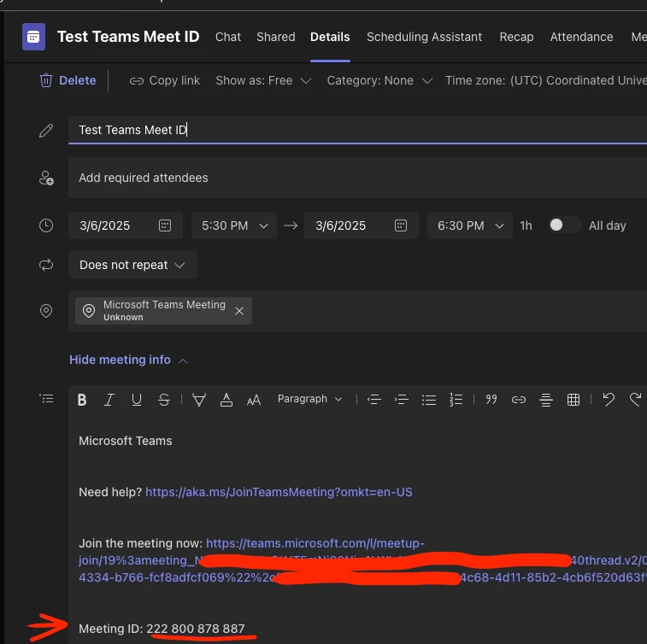Screen dimensions: 647x644
Task: Open the Category: None dropdown
Action: (379, 80)
